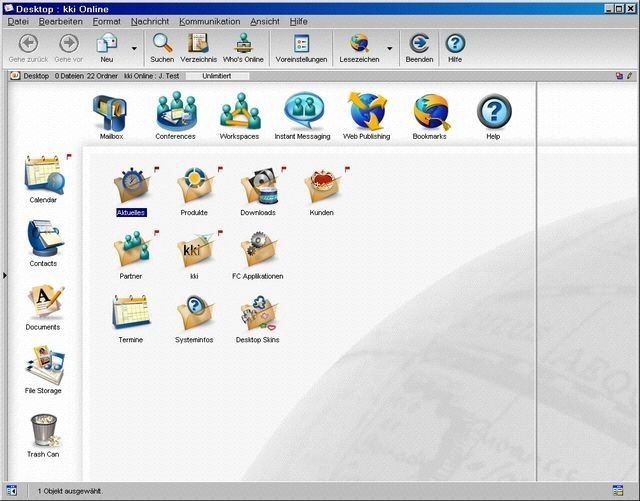Click the red flag beside Kunden
Viewport: 640px width, 501px height.
[347, 169]
